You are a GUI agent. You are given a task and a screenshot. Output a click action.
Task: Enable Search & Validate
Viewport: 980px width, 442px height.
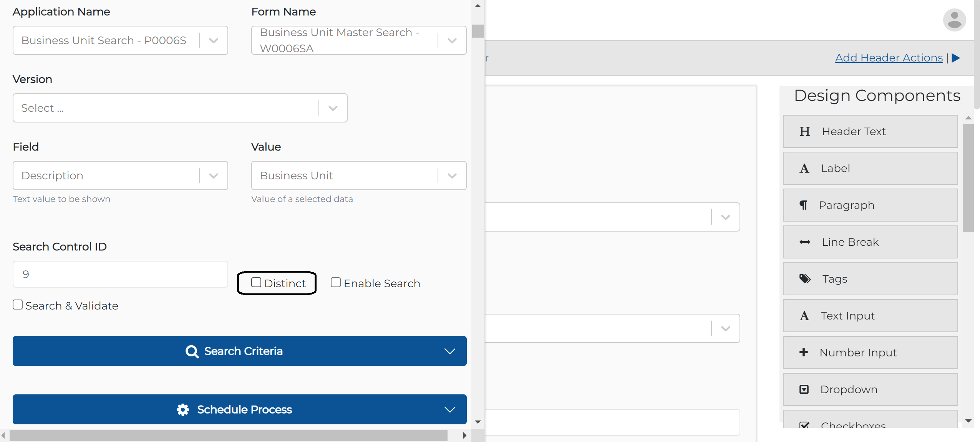coord(17,304)
